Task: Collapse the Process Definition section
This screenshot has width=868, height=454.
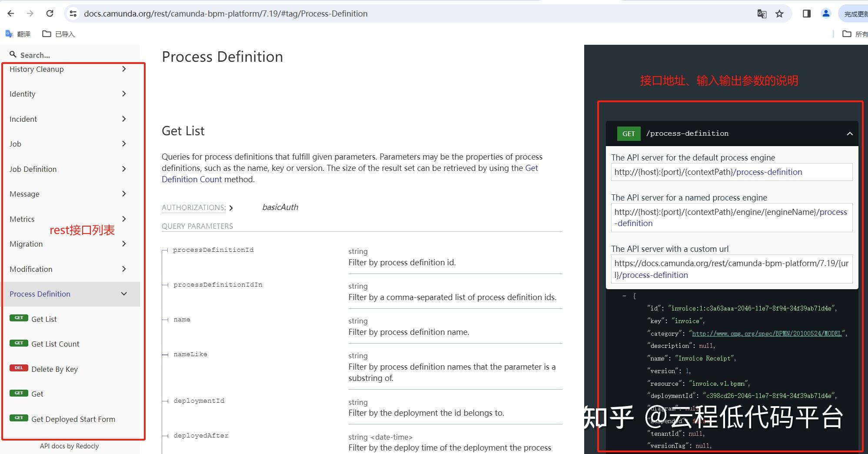Action: [124, 294]
